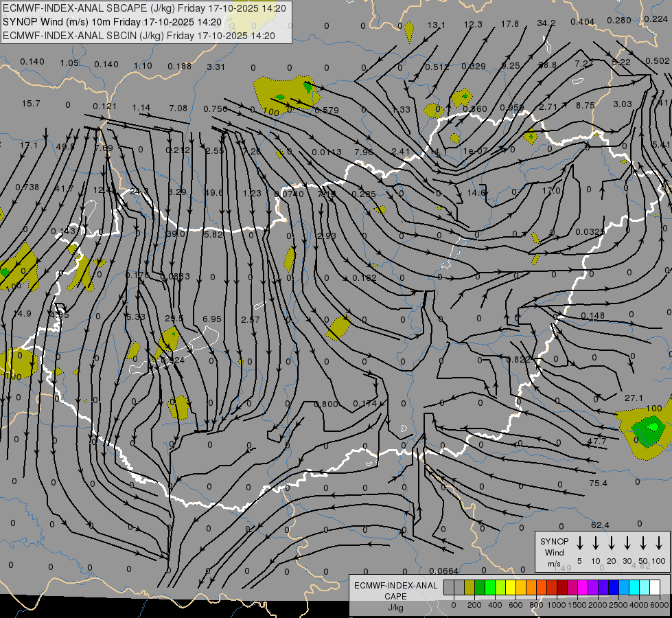Click the 100 m/s wind arrow in legend
672x618 pixels.
click(x=659, y=543)
